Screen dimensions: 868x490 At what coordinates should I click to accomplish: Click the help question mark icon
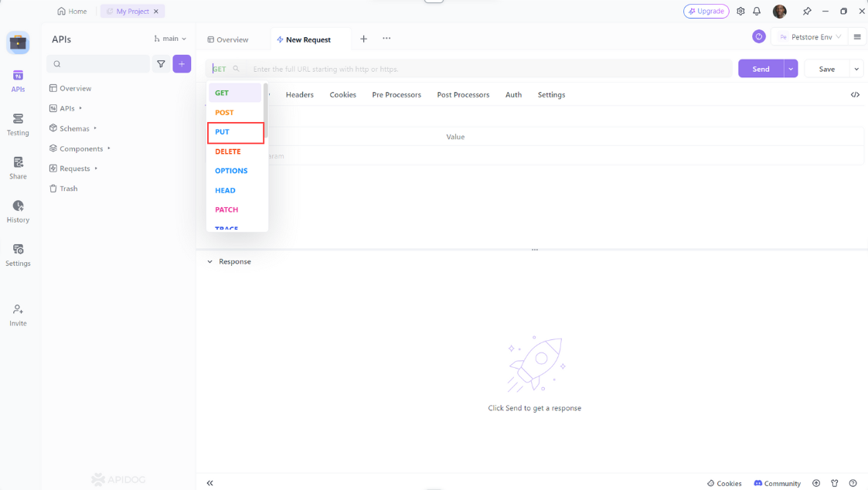tap(853, 483)
